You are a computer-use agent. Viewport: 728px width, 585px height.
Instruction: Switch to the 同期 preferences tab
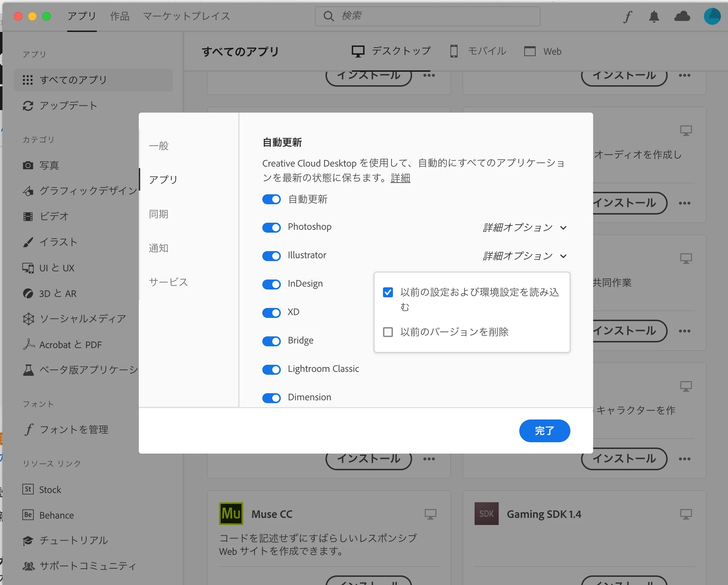(159, 214)
